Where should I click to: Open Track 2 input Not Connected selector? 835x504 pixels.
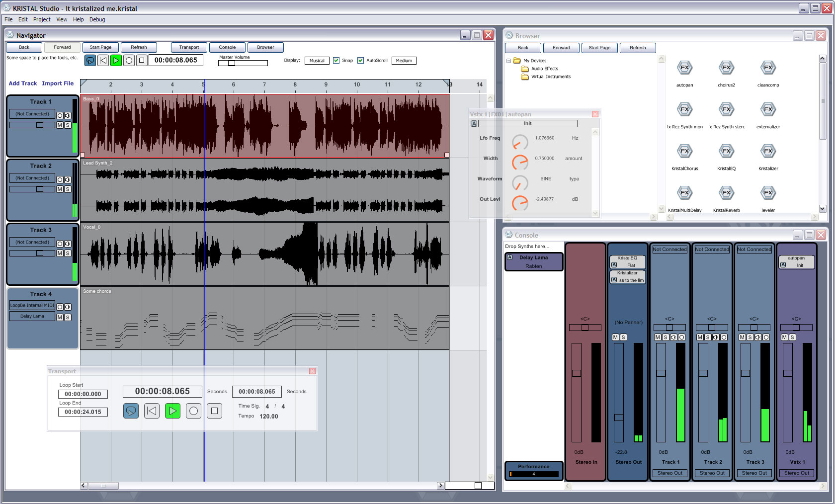coord(32,178)
